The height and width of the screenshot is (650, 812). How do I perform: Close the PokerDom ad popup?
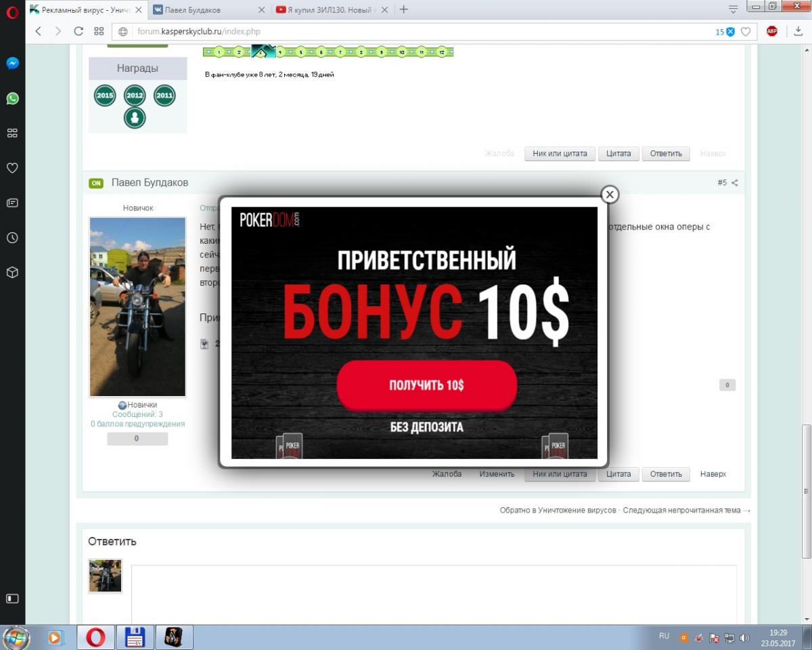point(610,195)
